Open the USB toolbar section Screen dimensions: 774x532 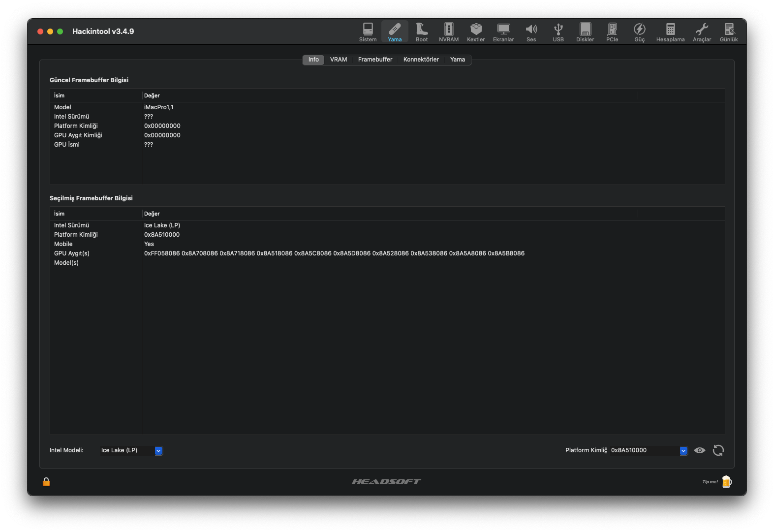(x=558, y=32)
